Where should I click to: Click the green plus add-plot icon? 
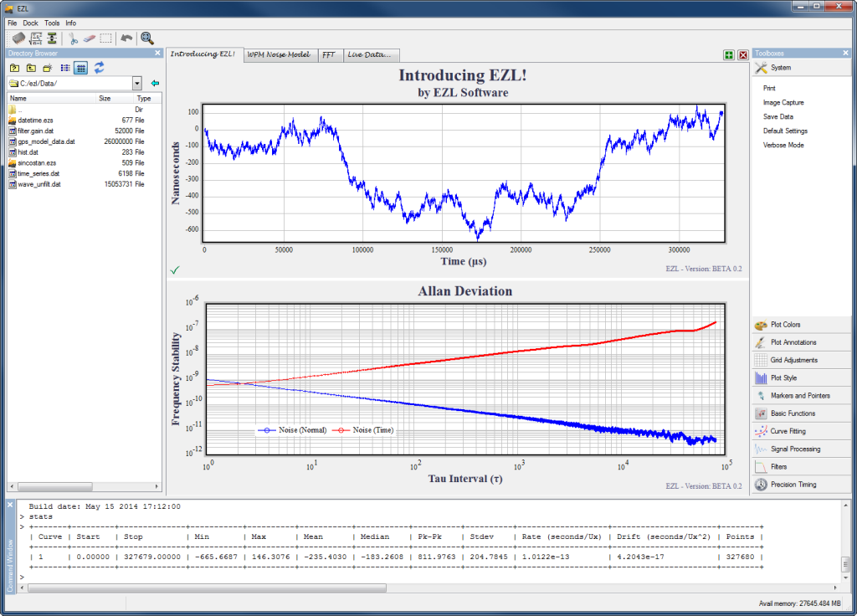click(729, 54)
